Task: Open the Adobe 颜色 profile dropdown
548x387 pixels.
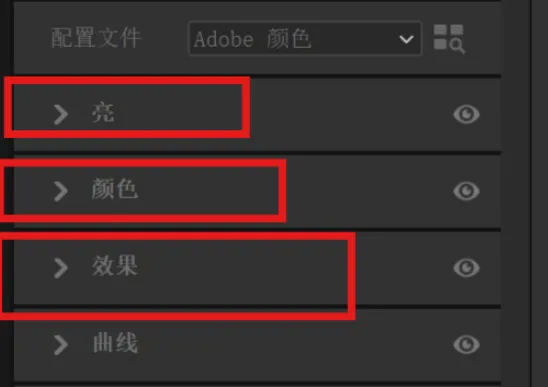Action: (305, 39)
